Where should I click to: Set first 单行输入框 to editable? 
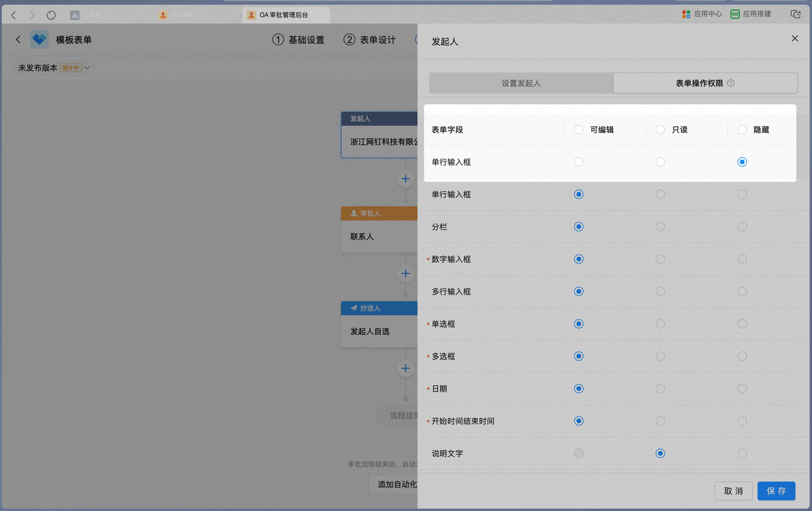pyautogui.click(x=579, y=162)
